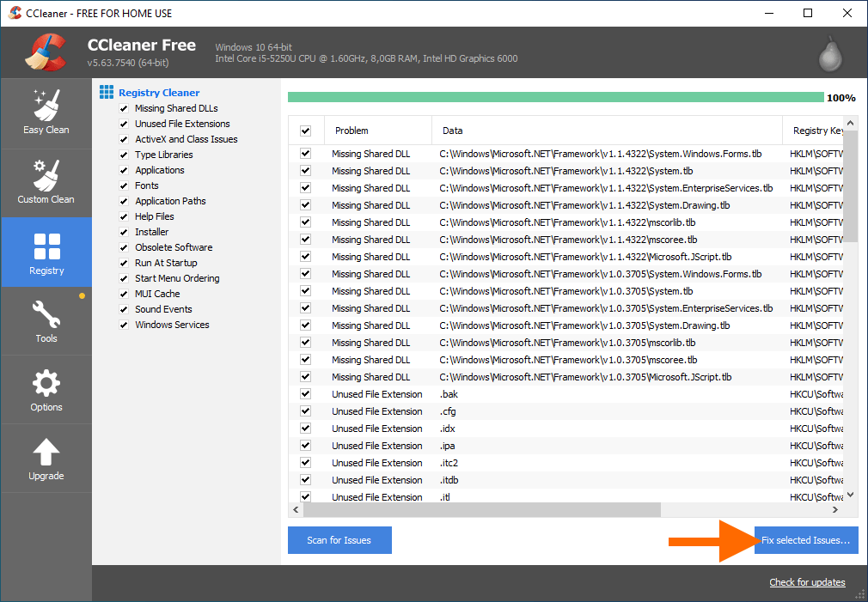Click the horizontal scrollbar left arrow
This screenshot has height=602, width=868.
point(296,509)
